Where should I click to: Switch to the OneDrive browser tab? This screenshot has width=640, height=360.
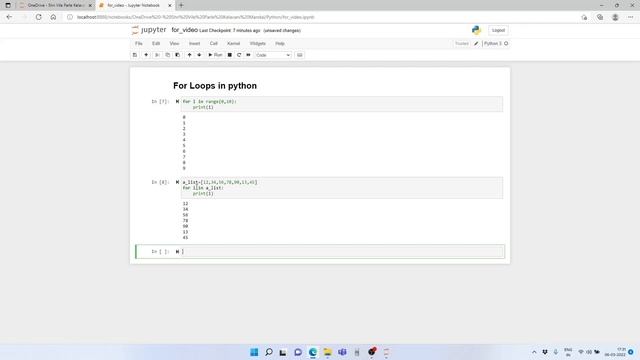tap(55, 5)
